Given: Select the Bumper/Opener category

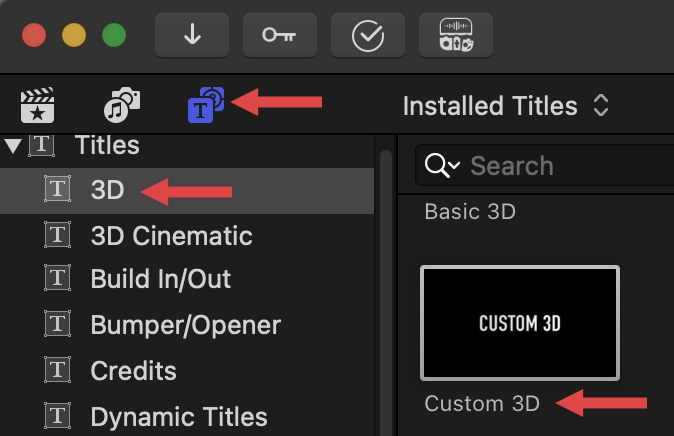Looking at the screenshot, I should (185, 325).
